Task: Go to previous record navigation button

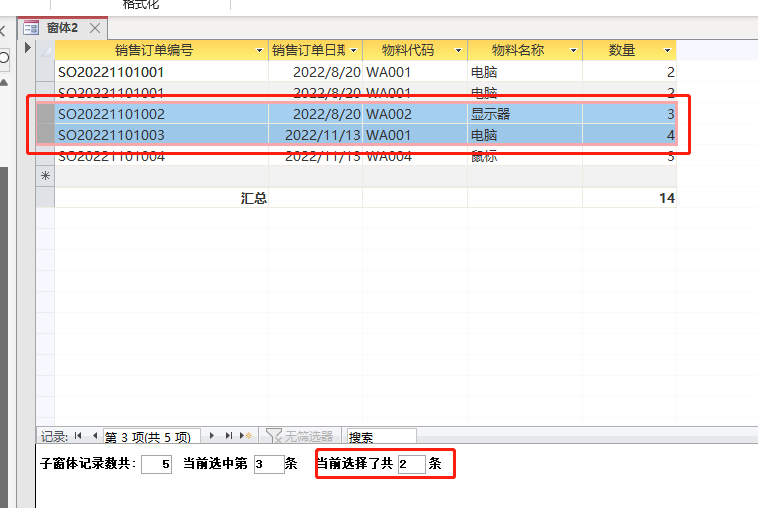Action: point(95,436)
